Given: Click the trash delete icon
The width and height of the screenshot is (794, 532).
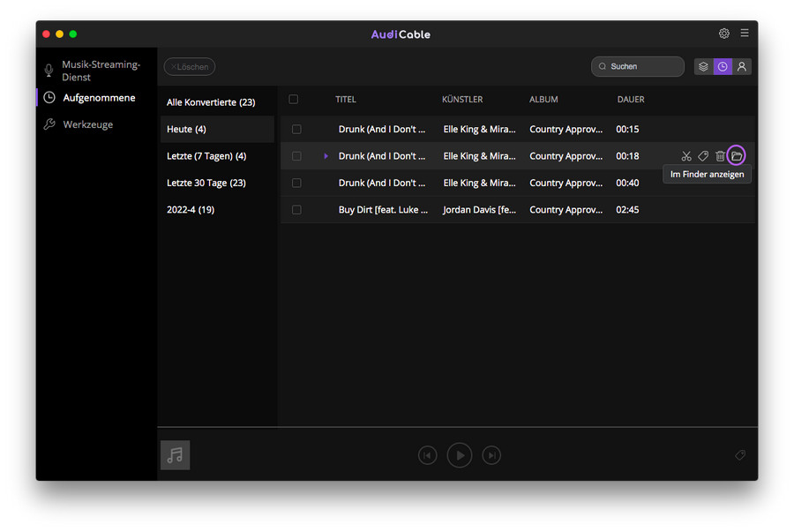Looking at the screenshot, I should tap(720, 156).
